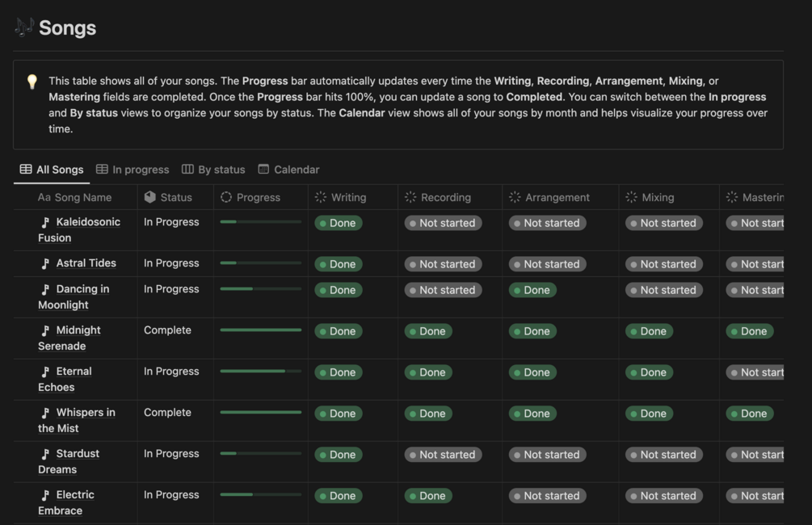Click the lightbulb icon in the callout
Image resolution: width=812 pixels, height=525 pixels.
click(32, 82)
